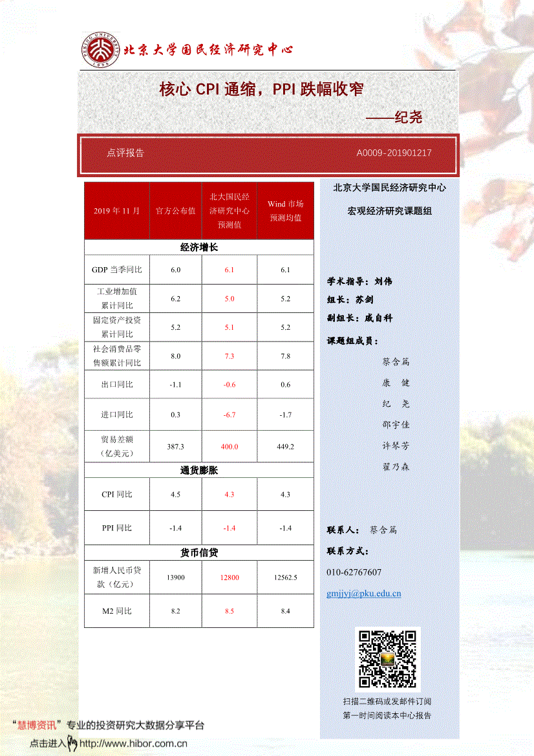Viewport: 534px width, 756px height.
Task: Click the 进口同比 row label
Action: coord(116,414)
